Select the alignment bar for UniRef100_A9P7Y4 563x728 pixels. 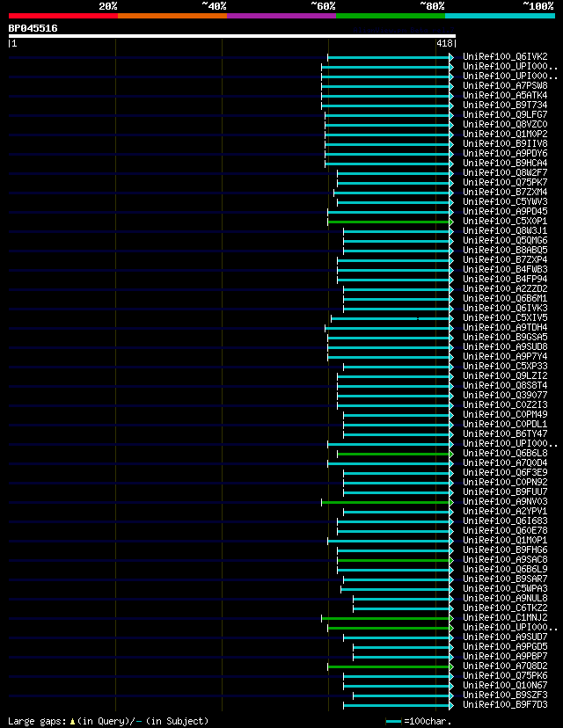pos(391,357)
